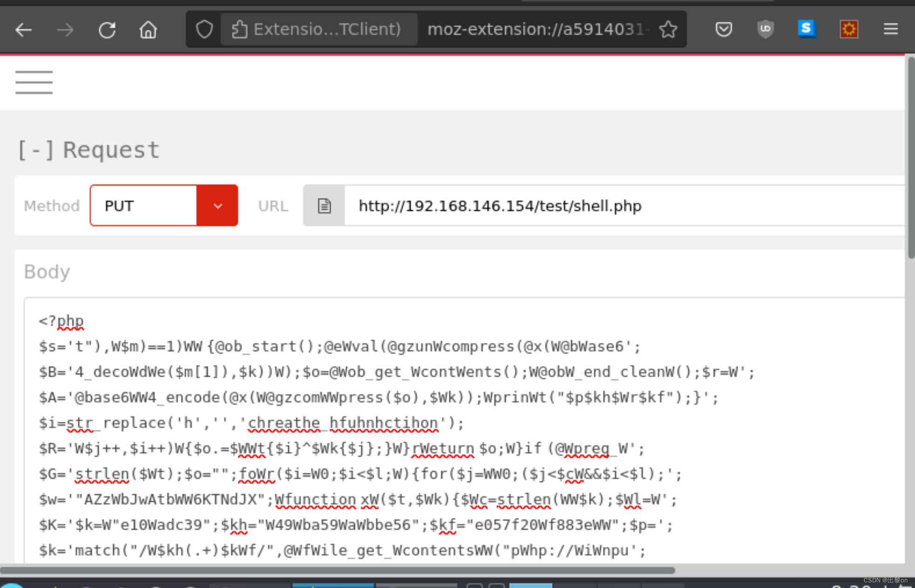Click the line starting with $G='strlen
Viewport: 915px width, 588px height.
pyautogui.click(x=360, y=474)
